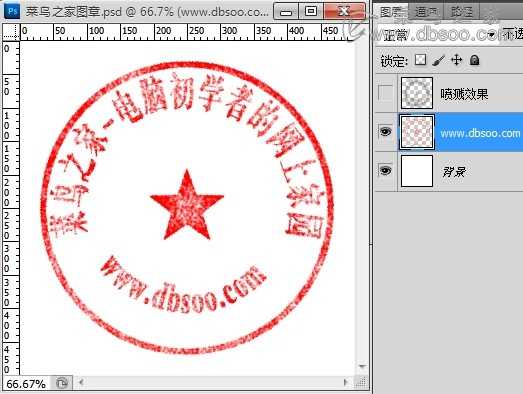The width and height of the screenshot is (523, 394).
Task: Hide the 背景 layer eye icon
Action: click(385, 170)
